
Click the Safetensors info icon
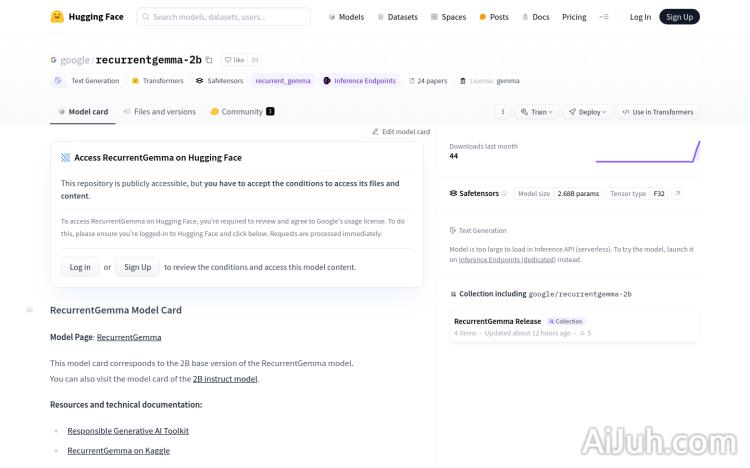(504, 193)
